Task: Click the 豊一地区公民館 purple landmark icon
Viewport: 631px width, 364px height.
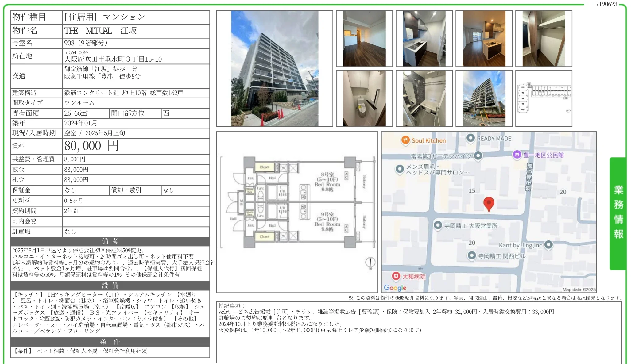Action: point(517,155)
